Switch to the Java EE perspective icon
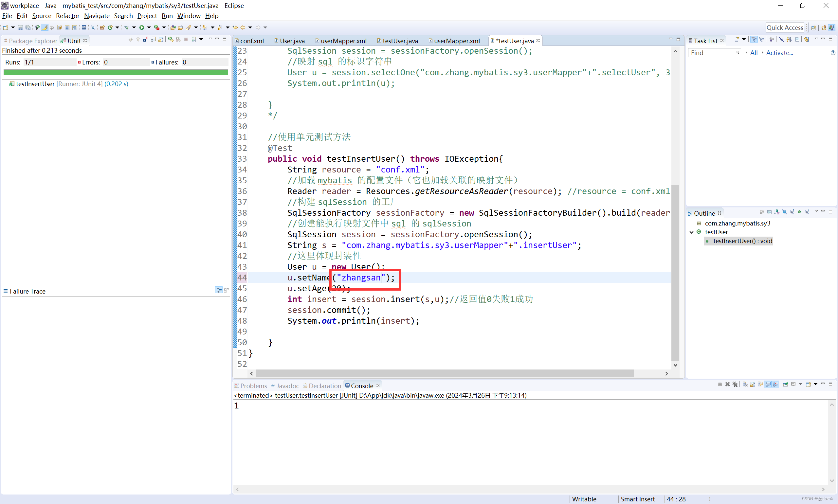Screen dimensions: 838x504 [823, 27]
